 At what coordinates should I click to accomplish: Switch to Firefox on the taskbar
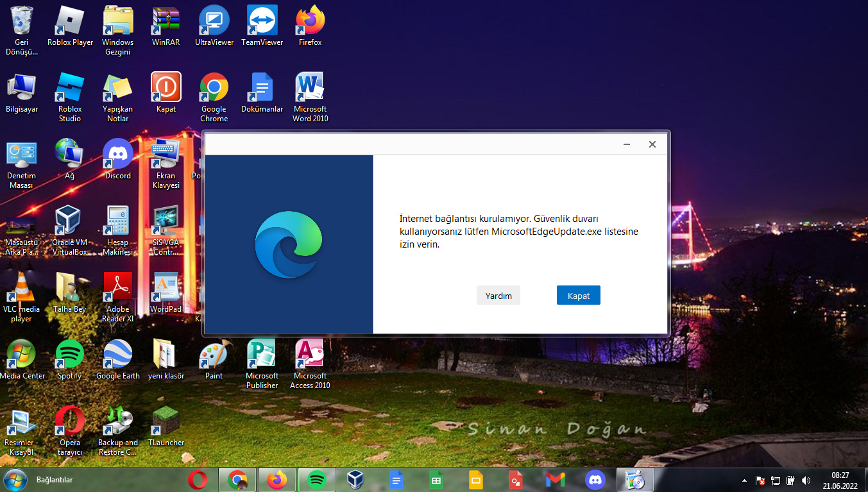(277, 480)
